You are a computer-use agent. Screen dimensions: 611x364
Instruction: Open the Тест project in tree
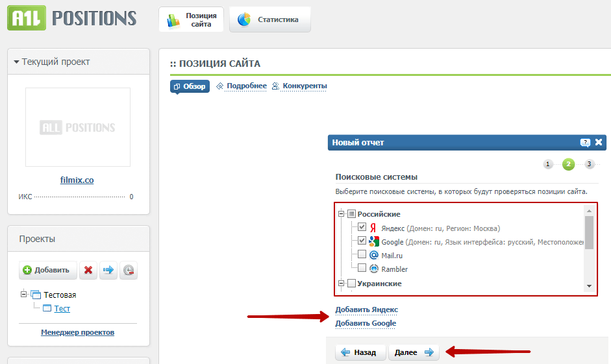pyautogui.click(x=62, y=309)
